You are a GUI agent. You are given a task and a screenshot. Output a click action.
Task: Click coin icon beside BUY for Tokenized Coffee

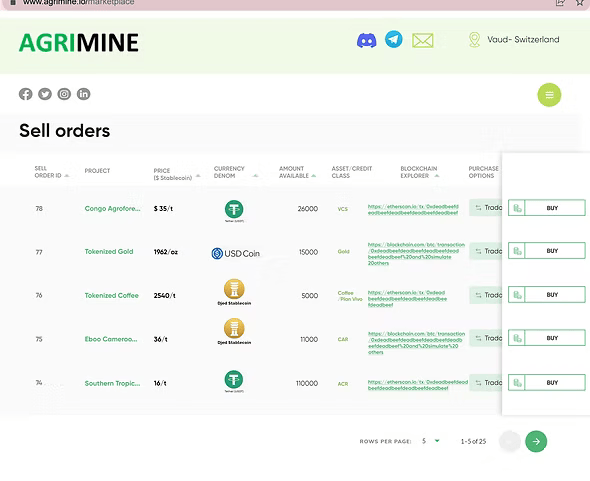(517, 295)
